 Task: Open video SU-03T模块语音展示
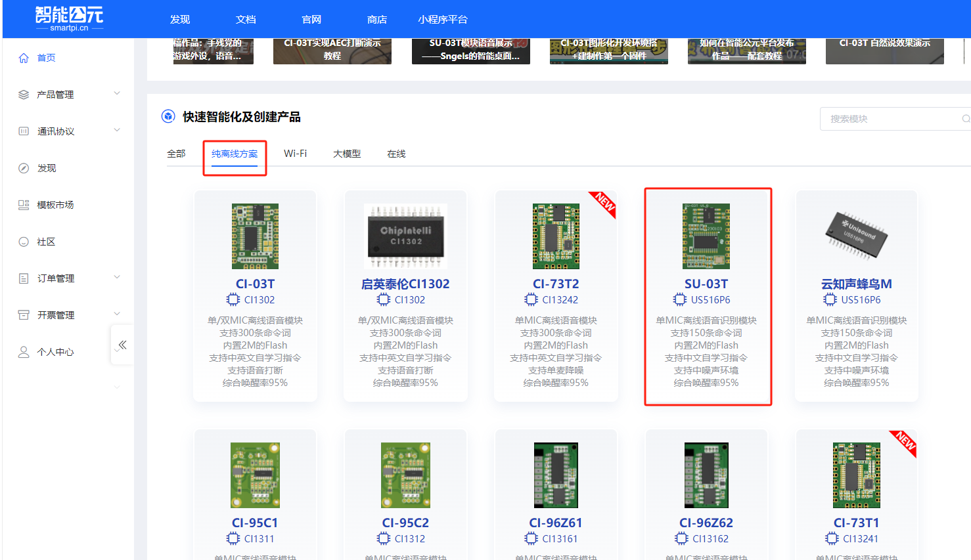click(470, 51)
